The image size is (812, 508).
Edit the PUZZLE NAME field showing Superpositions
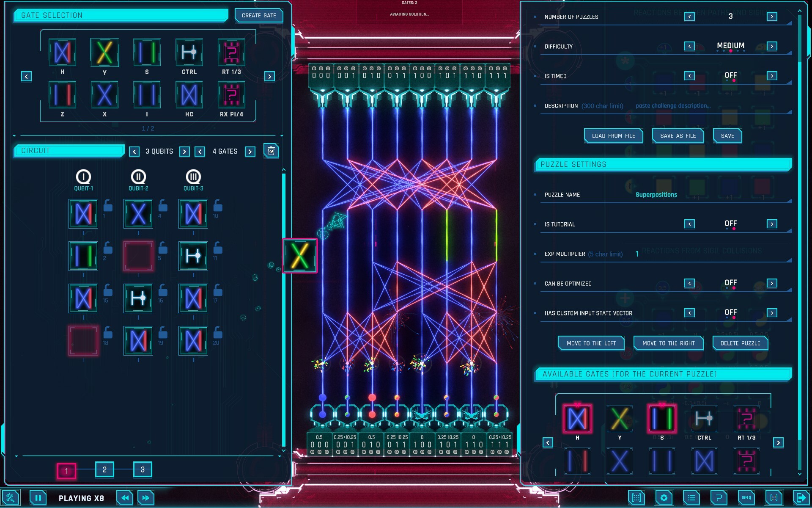point(656,195)
